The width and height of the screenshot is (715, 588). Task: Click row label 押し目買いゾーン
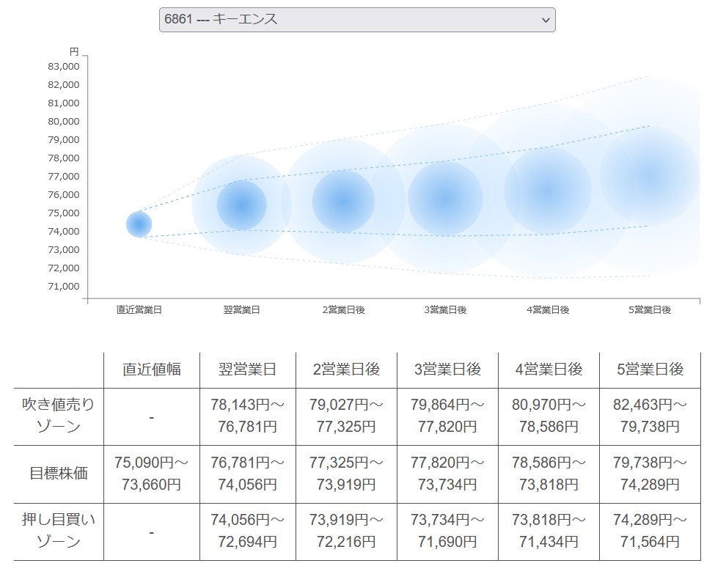(x=59, y=531)
